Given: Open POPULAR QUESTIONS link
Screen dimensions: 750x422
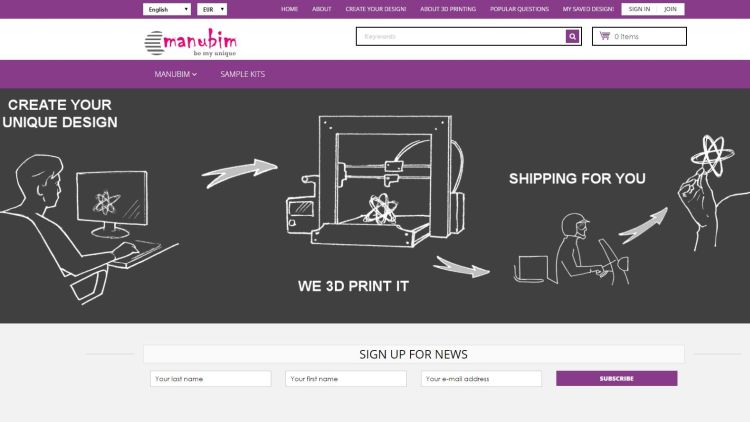Looking at the screenshot, I should (519, 9).
